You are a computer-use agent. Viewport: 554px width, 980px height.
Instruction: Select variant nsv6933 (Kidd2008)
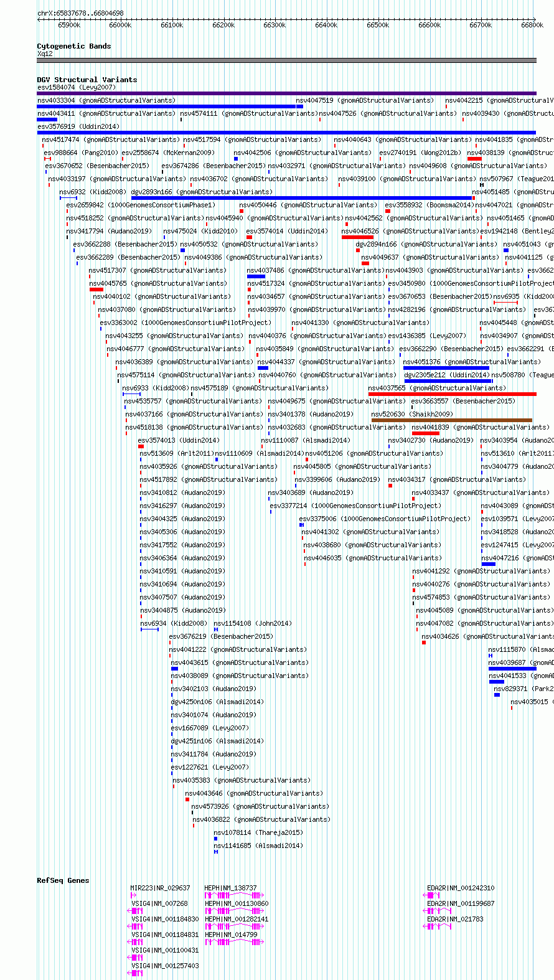tap(156, 388)
